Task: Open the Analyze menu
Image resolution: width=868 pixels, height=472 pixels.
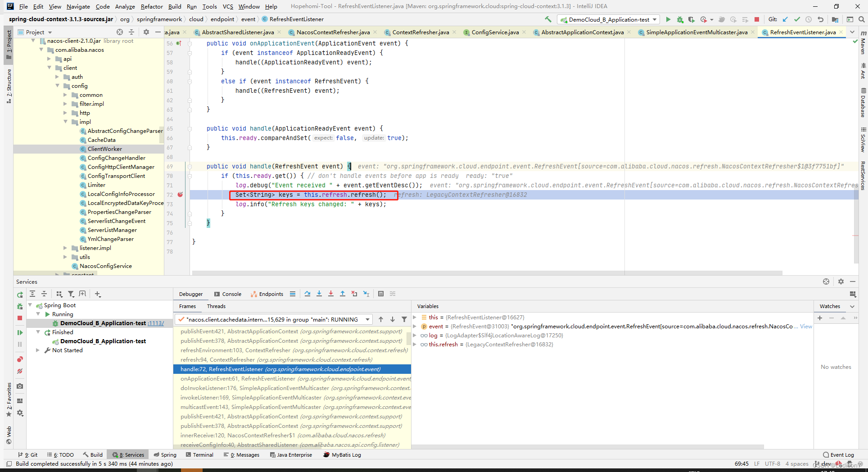Action: coord(125,6)
